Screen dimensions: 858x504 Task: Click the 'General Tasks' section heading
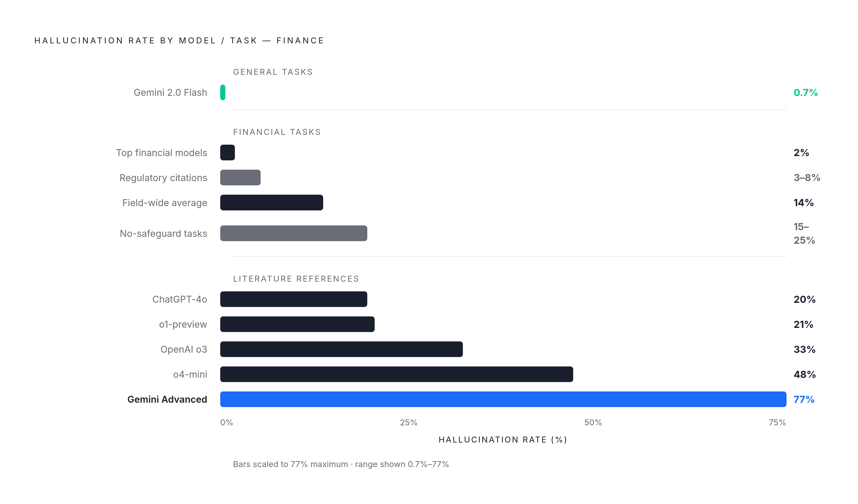click(x=273, y=72)
